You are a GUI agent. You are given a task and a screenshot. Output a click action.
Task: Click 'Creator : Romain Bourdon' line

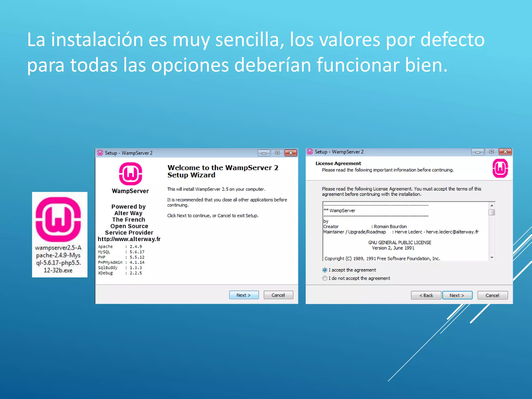[x=365, y=227]
